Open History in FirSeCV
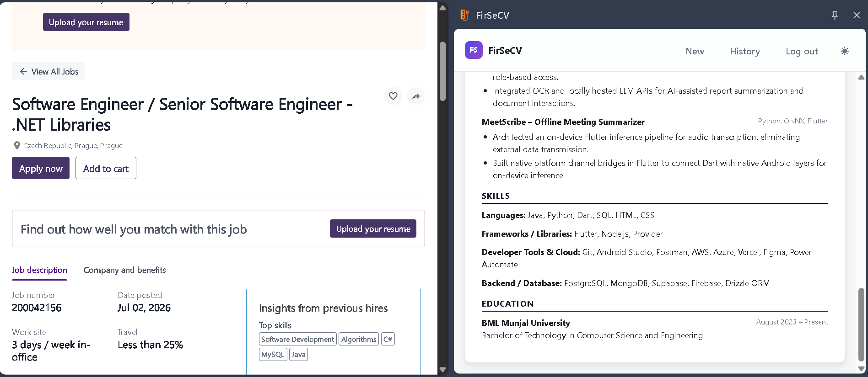868x377 pixels. 744,51
